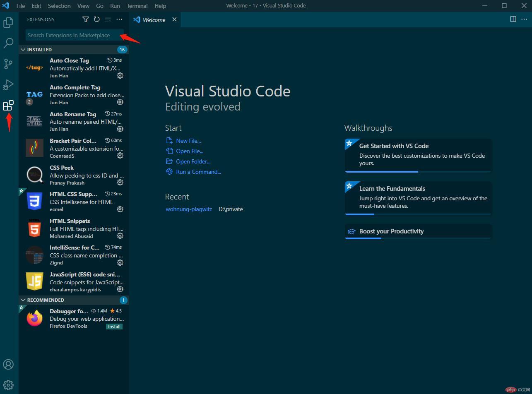The width and height of the screenshot is (532, 394).
Task: Collapse the RECOMMENDED extensions section
Action: tap(23, 300)
